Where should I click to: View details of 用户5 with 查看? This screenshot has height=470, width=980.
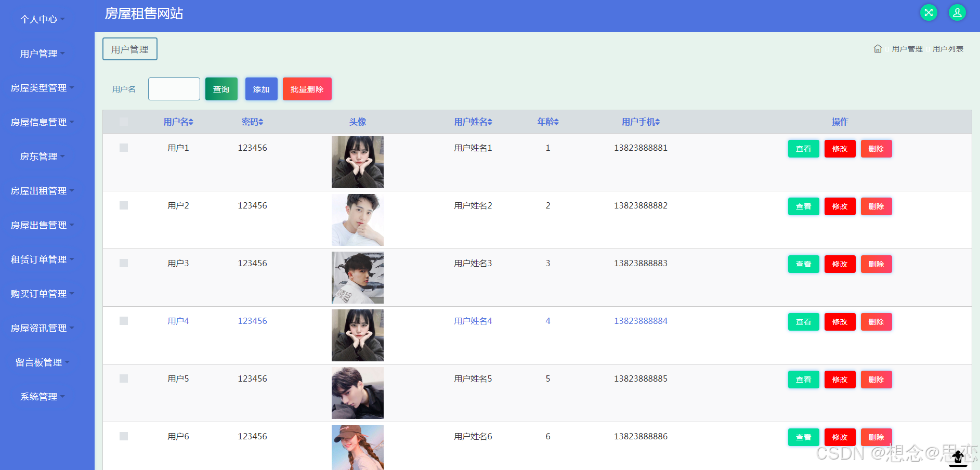tap(804, 380)
